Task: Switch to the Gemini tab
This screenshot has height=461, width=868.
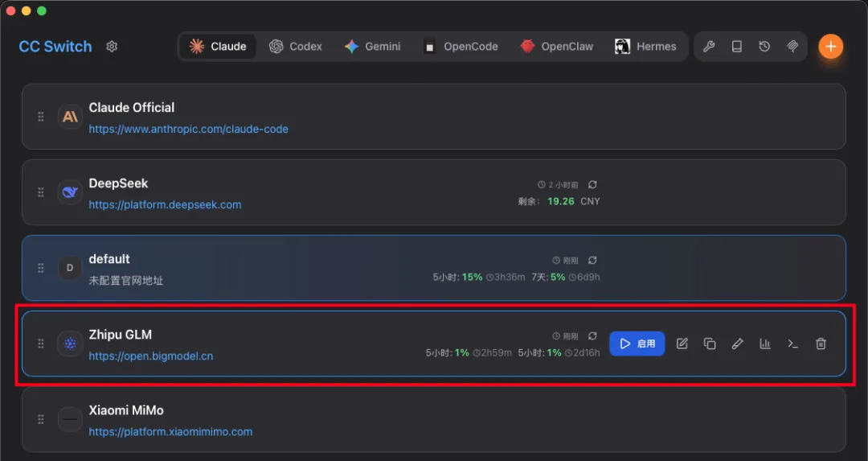Action: pos(372,47)
